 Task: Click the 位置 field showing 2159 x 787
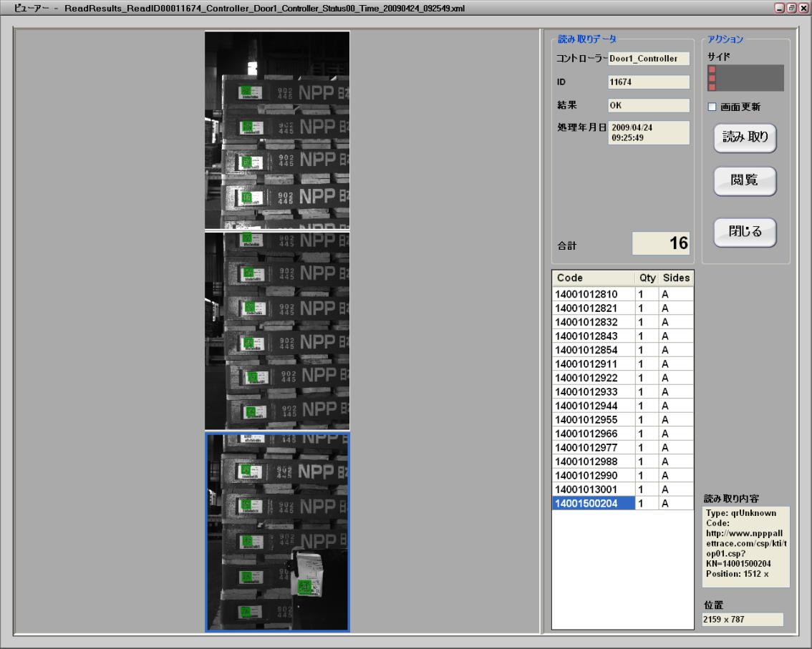[x=743, y=619]
